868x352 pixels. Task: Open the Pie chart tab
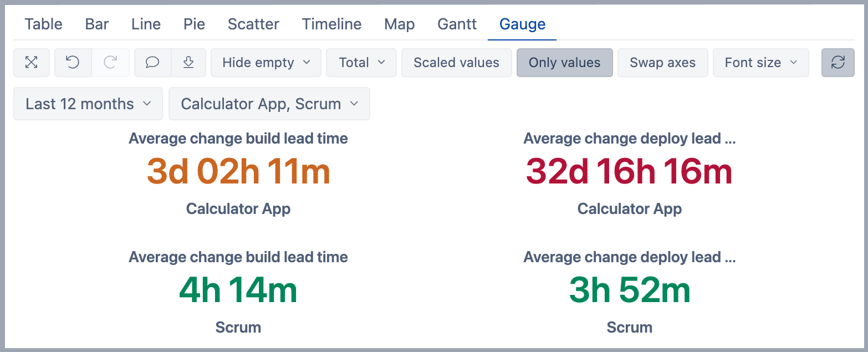(x=194, y=24)
